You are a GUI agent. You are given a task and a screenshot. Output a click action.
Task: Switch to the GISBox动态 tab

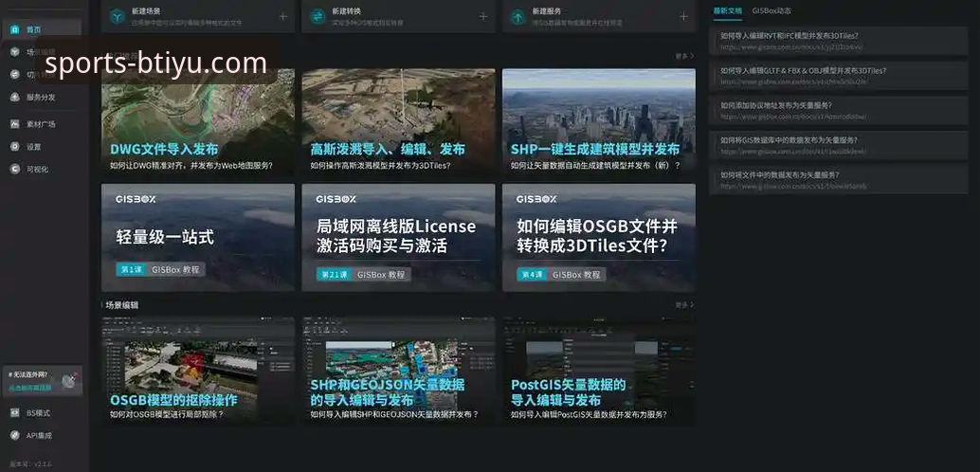click(771, 10)
